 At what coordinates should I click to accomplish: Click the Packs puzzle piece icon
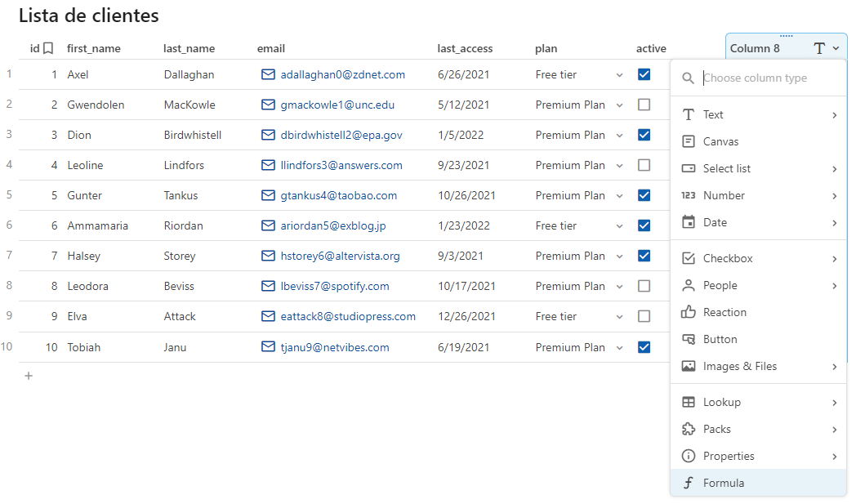coord(689,429)
